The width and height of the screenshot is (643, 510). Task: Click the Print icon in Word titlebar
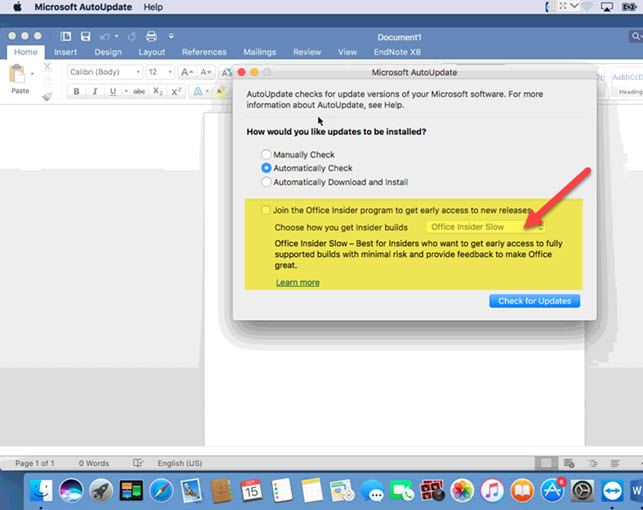tap(151, 36)
